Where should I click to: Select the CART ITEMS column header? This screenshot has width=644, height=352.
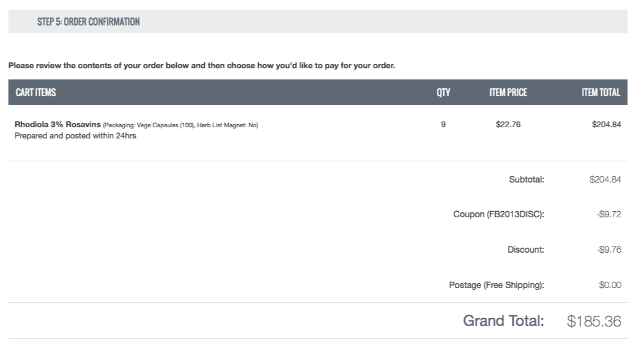coord(36,93)
